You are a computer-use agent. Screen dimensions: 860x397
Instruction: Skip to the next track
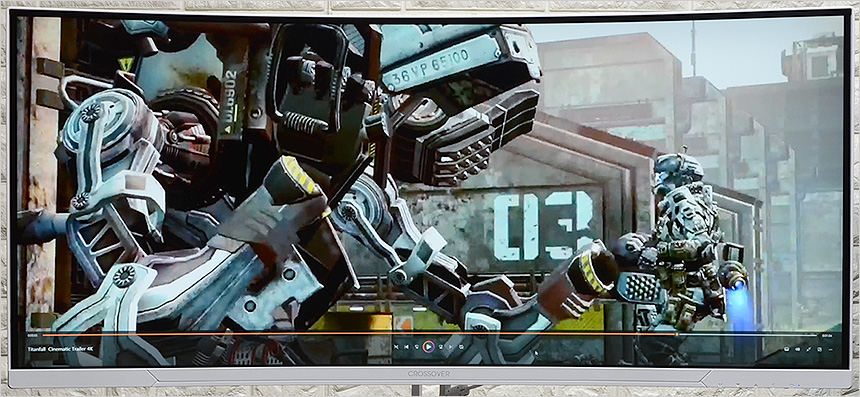coord(451,347)
